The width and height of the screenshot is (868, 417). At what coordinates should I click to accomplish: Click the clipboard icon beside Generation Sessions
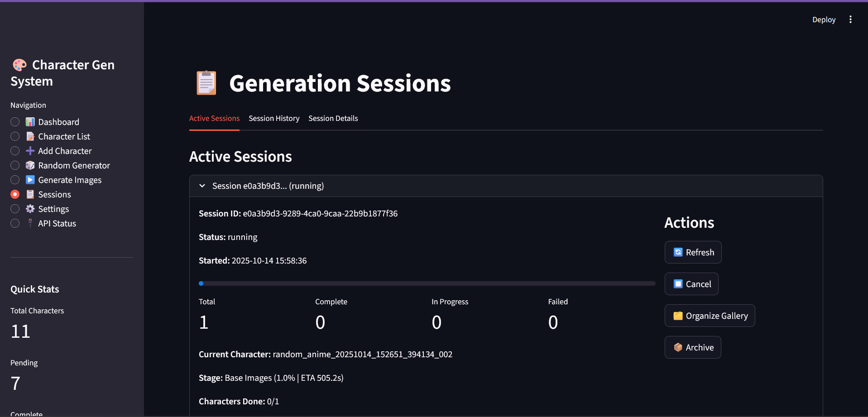point(206,83)
